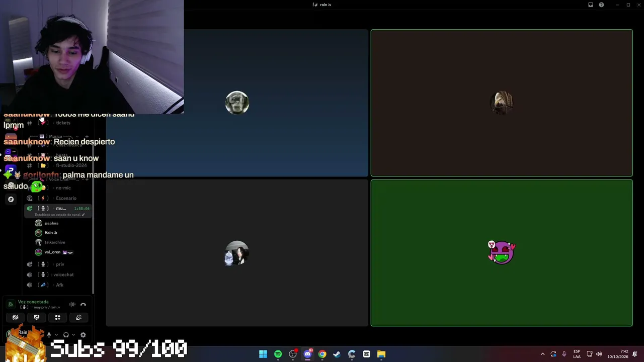644x362 pixels.
Task: Mute the microphone in user panel
Action: tap(49, 335)
